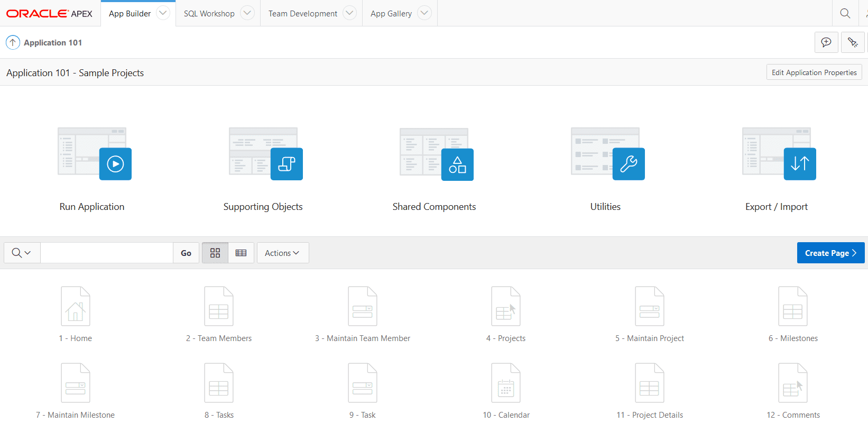This screenshot has height=432, width=868.
Task: Click the Export / Import label
Action: click(x=777, y=207)
